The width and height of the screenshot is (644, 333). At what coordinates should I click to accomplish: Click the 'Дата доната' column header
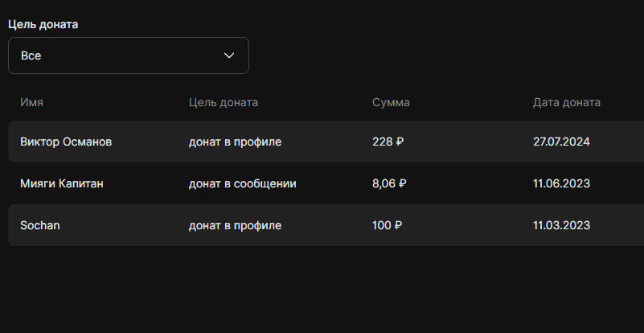tap(566, 102)
